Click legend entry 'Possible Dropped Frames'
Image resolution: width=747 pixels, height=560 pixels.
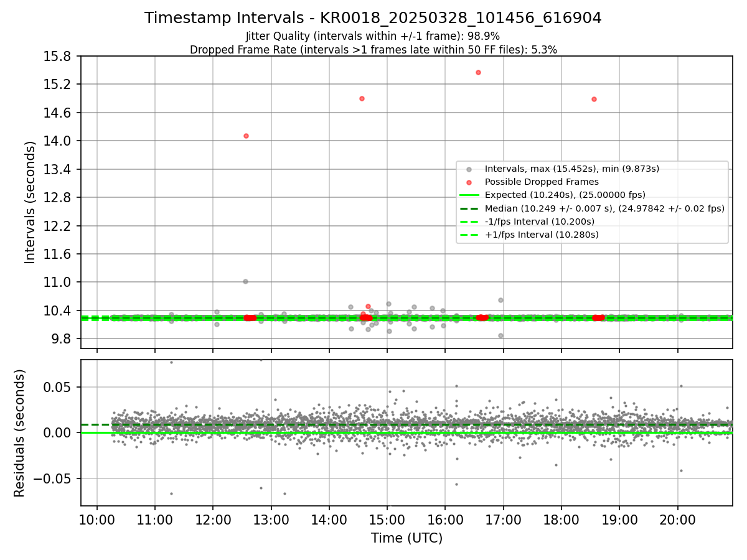click(x=542, y=182)
